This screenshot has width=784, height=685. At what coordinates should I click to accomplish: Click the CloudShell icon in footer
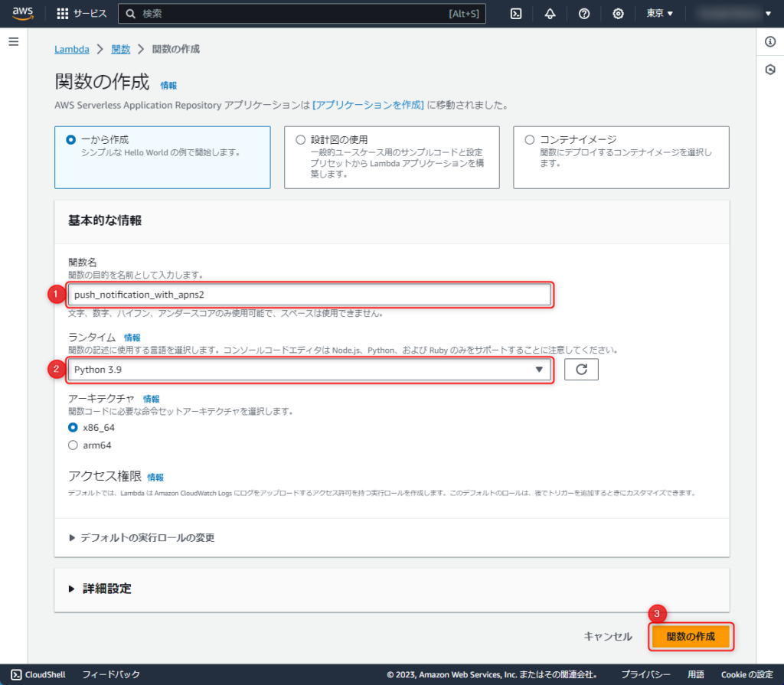coord(17,674)
